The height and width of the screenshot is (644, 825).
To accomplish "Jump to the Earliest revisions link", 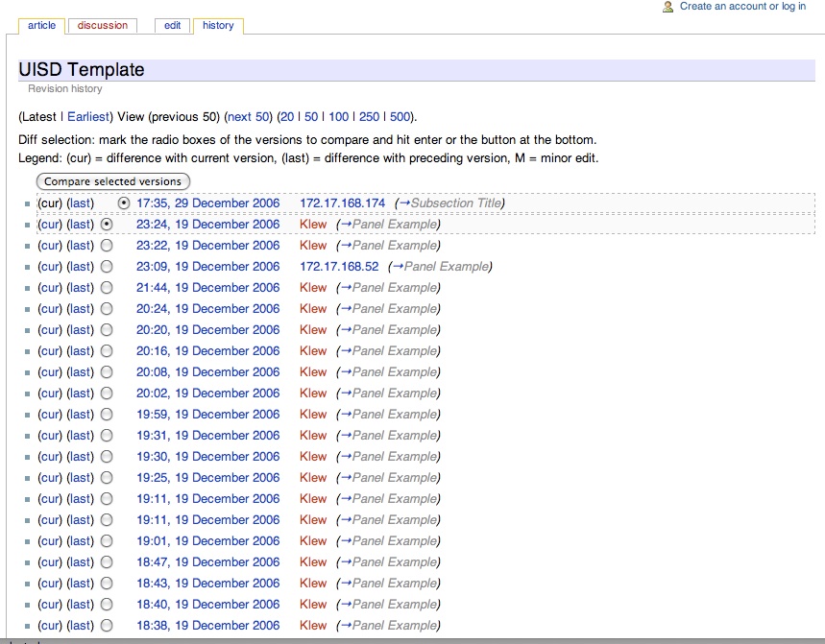I will (x=87, y=117).
